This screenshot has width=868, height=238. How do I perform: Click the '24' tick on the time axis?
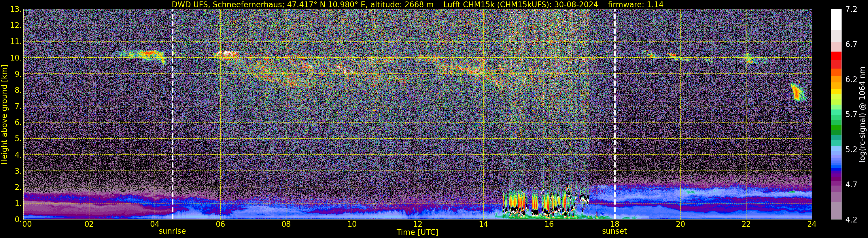coord(812,224)
